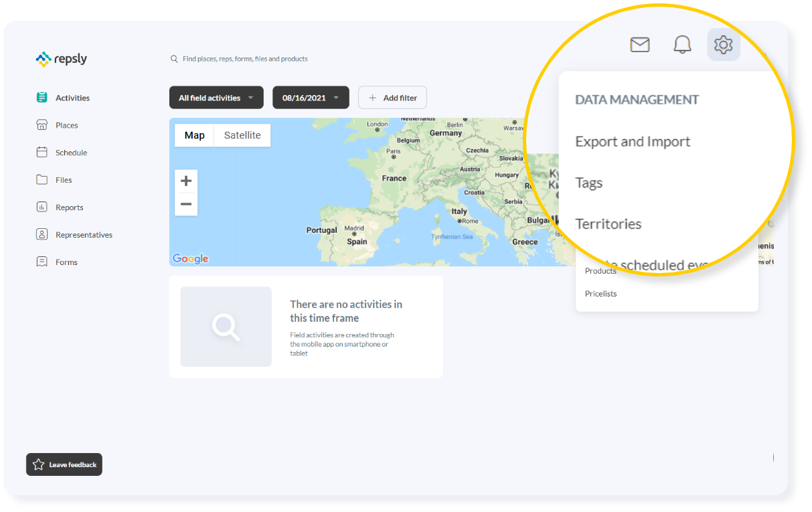812x512 pixels.
Task: Open the All field activities dropdown
Action: 216,98
